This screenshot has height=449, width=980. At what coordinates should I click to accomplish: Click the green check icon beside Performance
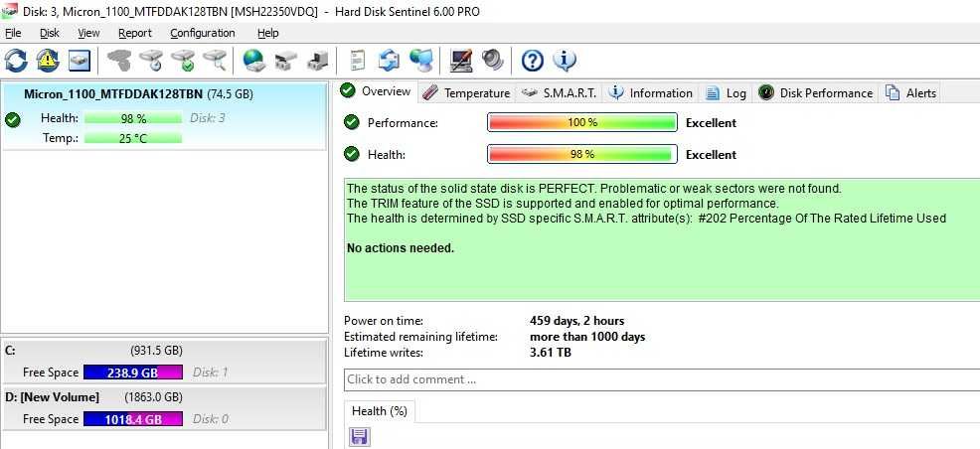point(352,122)
